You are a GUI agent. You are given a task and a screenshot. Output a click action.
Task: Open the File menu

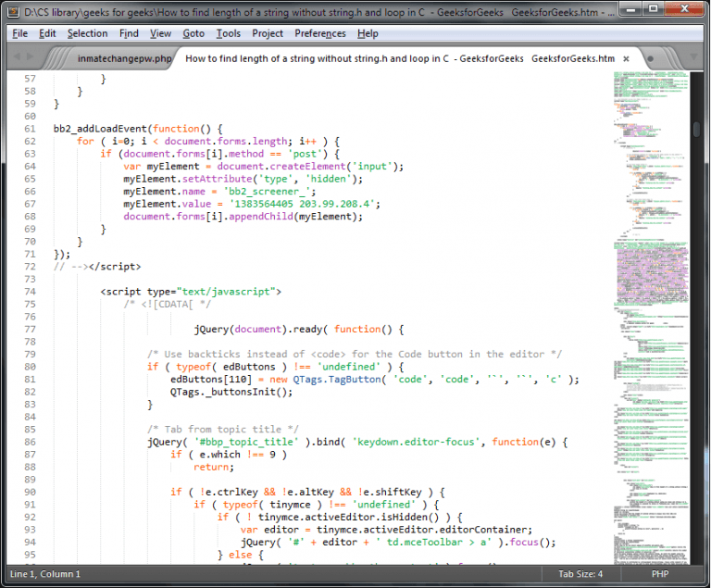[19, 33]
